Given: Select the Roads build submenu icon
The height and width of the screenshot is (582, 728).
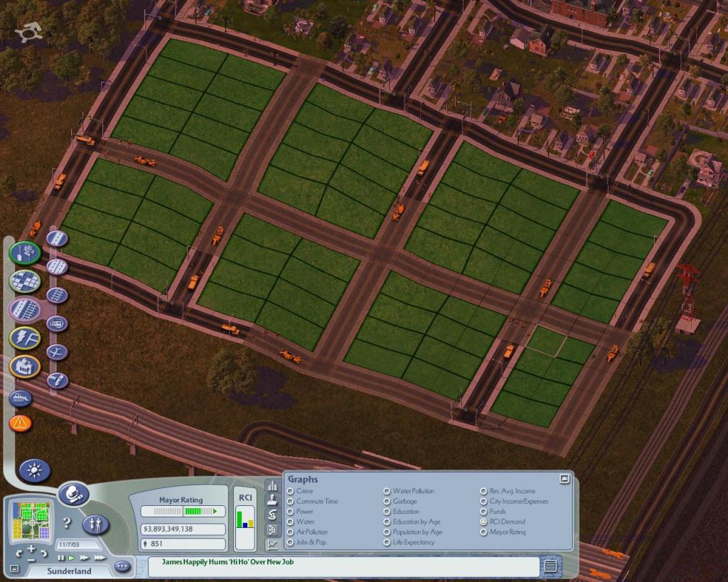Looking at the screenshot, I should click(x=57, y=239).
